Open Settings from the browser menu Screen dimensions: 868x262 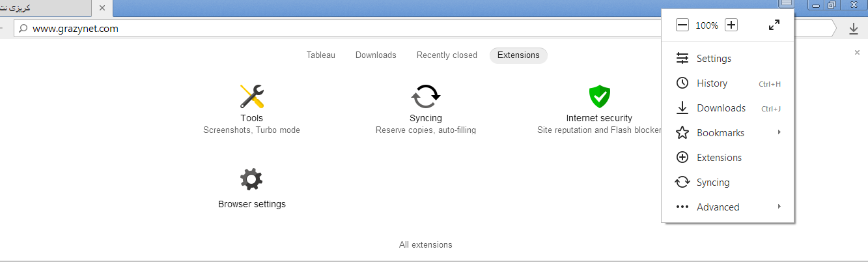pos(714,59)
